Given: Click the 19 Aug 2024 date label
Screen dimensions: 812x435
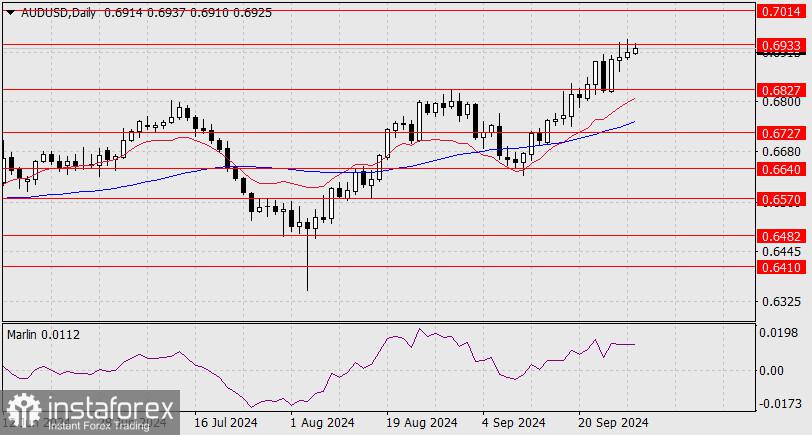Looking at the screenshot, I should [422, 423].
